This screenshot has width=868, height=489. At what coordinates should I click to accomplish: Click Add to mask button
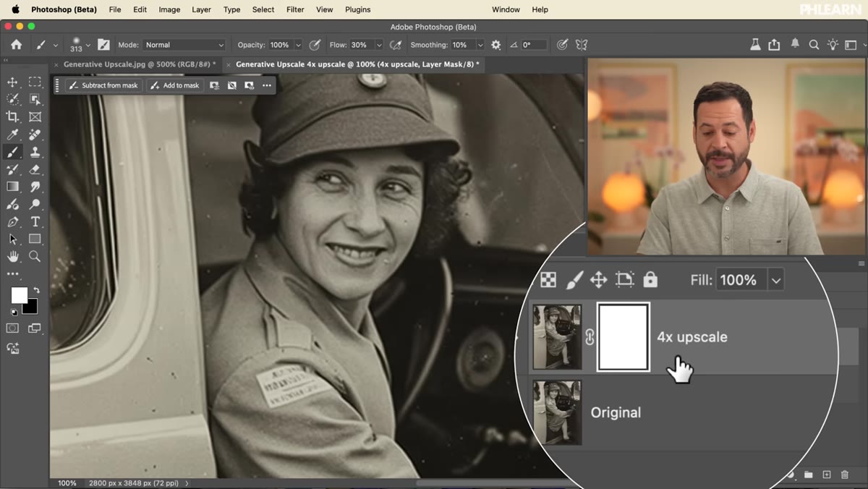point(174,85)
